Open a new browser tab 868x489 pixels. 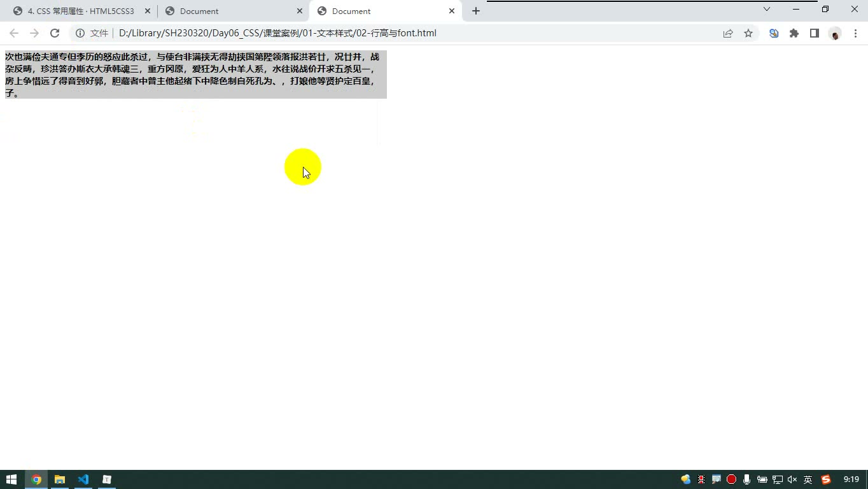[x=476, y=11]
